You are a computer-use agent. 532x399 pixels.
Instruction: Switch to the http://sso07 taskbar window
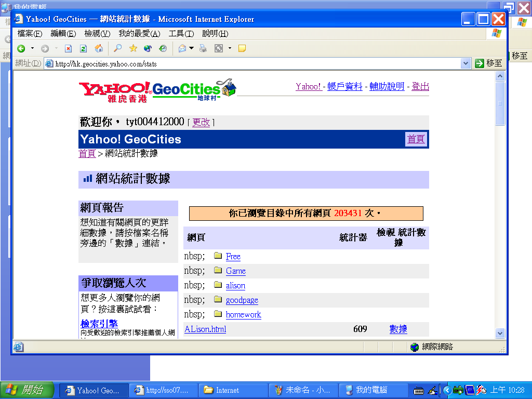click(x=164, y=390)
